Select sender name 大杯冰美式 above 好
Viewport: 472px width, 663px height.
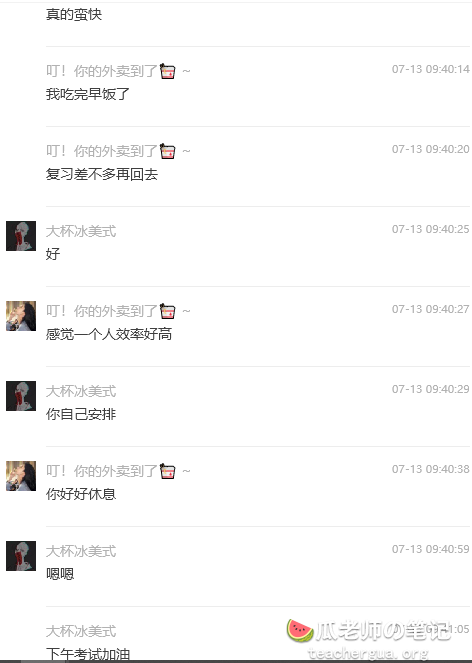[81, 231]
